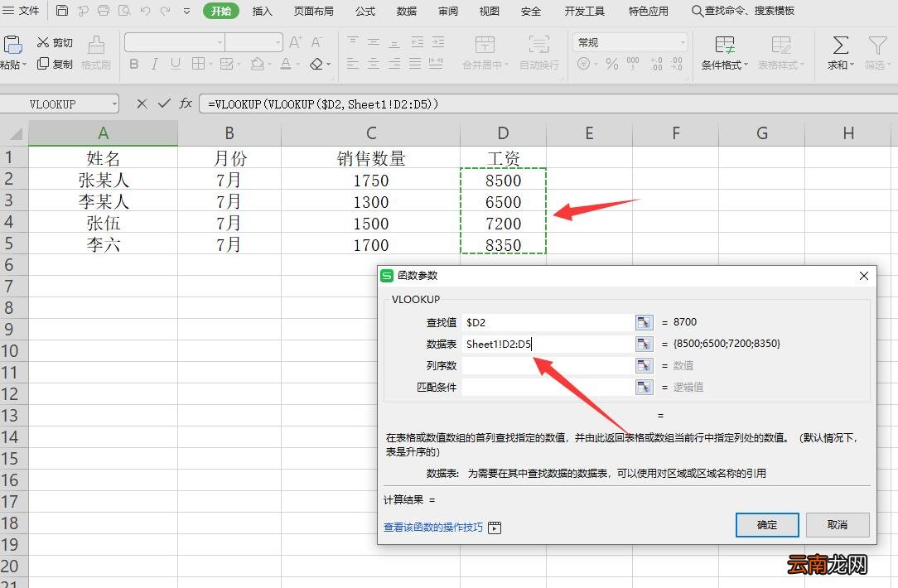Click the fill color bucket icon
The image size is (898, 588).
[257, 64]
